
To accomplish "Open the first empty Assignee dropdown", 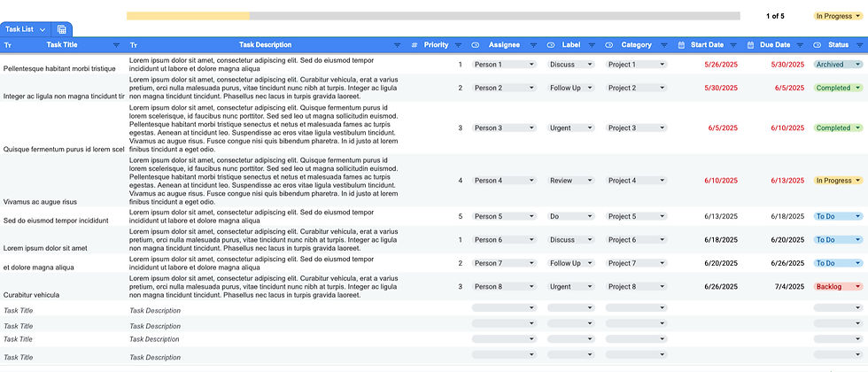I will [x=504, y=307].
